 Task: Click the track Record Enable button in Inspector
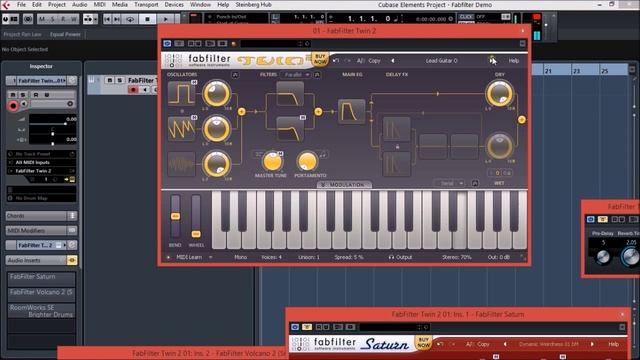[13, 106]
